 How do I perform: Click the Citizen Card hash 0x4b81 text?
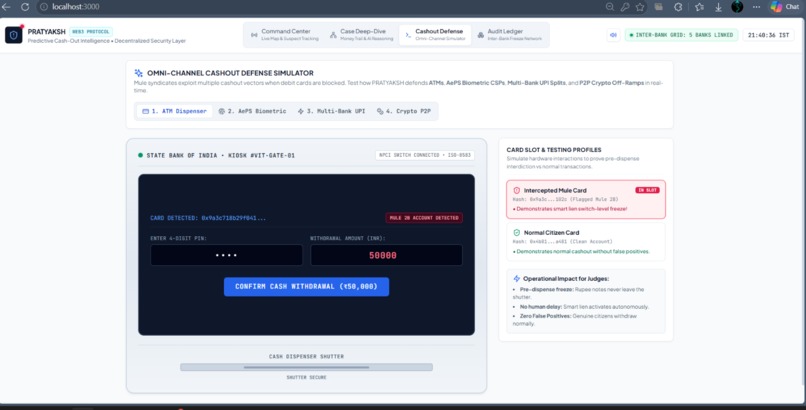coord(562,241)
